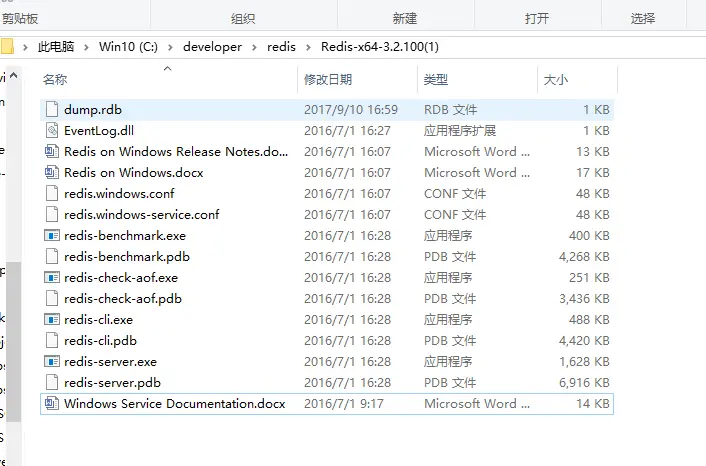Click the dump.rdb file icon

pos(52,109)
